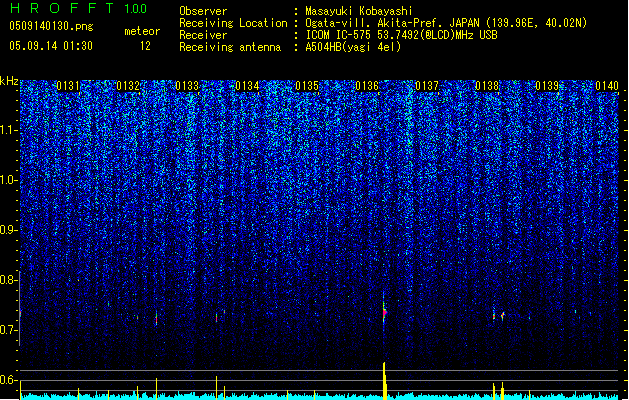Image resolution: width=629 pixels, height=400 pixels.
Task: Click the Observer field label
Action: point(203,11)
